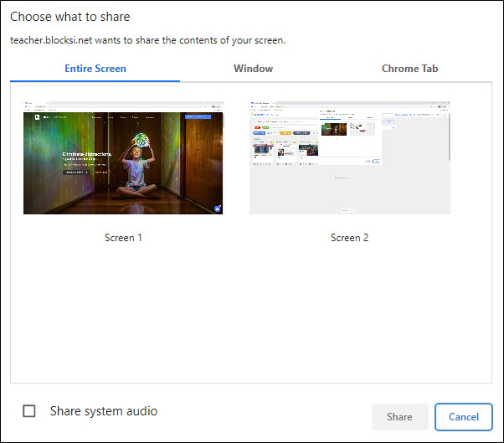504x443 pixels.
Task: Switch to the Entire Screen tab
Action: (x=95, y=69)
